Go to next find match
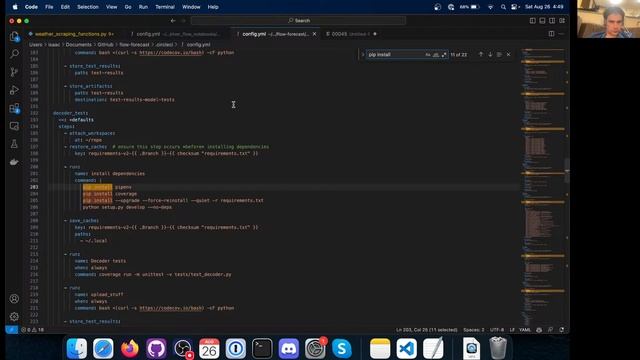The height and width of the screenshot is (360, 640). [490, 55]
